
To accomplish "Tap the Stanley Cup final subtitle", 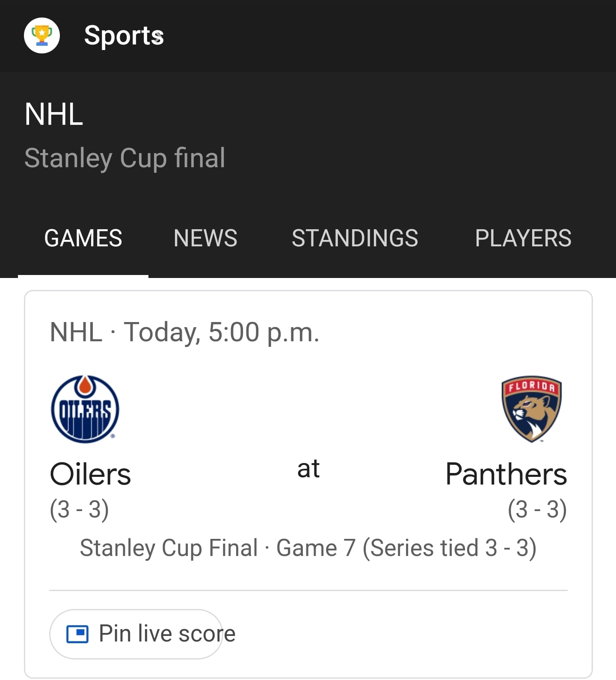I will click(125, 158).
